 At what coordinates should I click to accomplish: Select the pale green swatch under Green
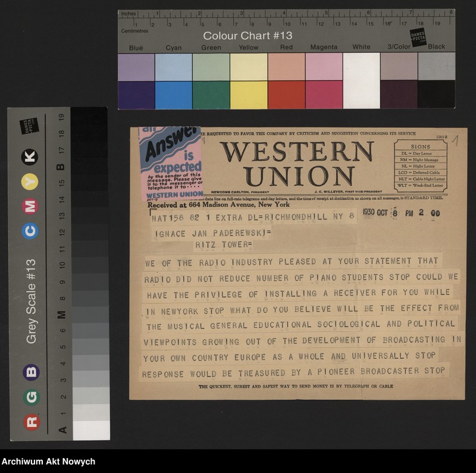tap(211, 67)
